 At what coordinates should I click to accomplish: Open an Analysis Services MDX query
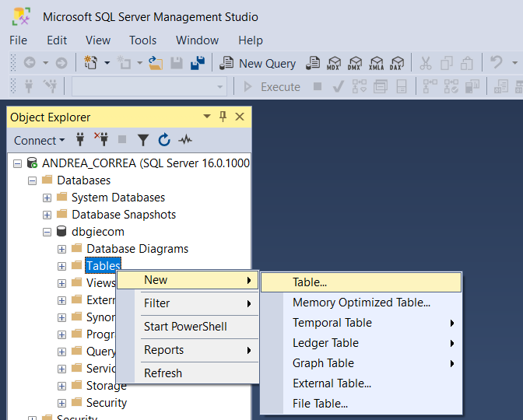click(x=334, y=63)
